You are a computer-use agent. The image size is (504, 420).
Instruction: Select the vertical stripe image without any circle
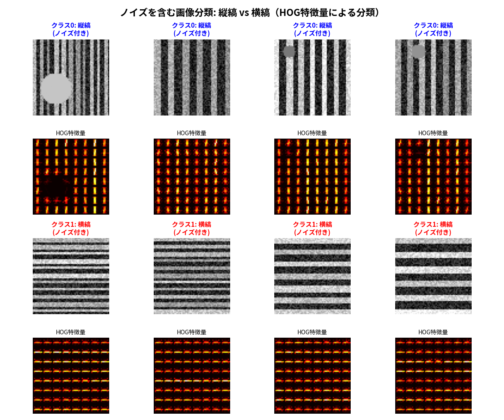[192, 77]
